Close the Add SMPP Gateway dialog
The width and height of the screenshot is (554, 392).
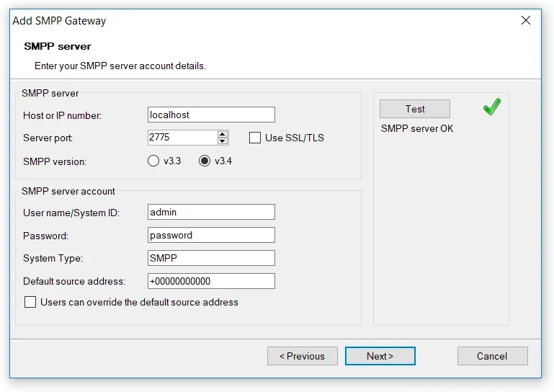point(526,20)
